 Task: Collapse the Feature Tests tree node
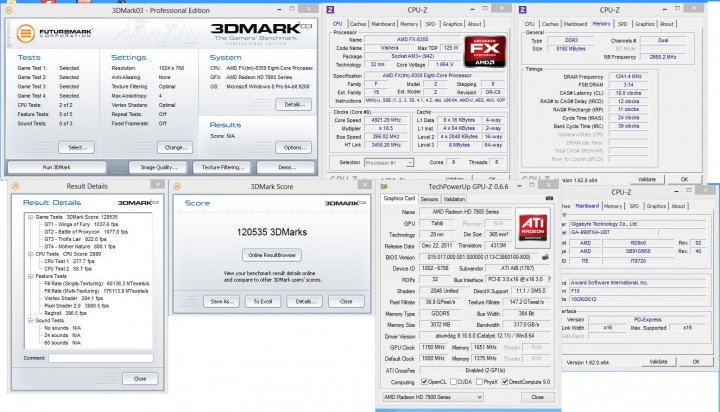coord(30,276)
